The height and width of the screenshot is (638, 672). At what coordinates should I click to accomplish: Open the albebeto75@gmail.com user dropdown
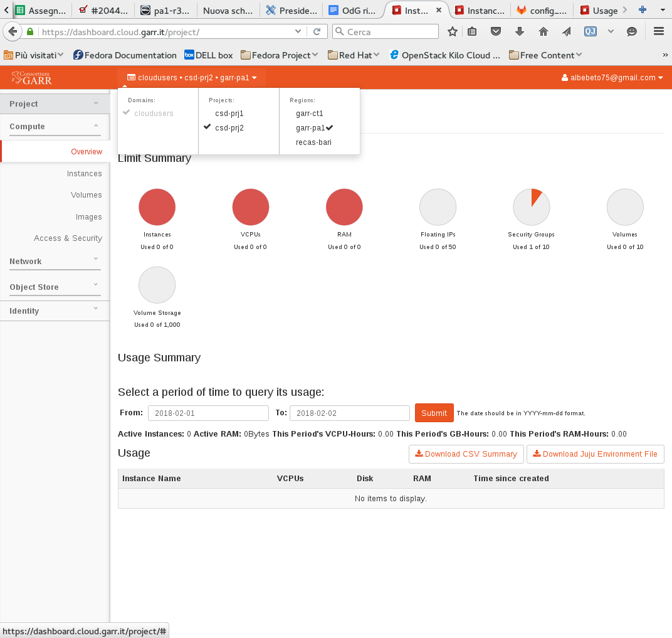[x=612, y=78]
